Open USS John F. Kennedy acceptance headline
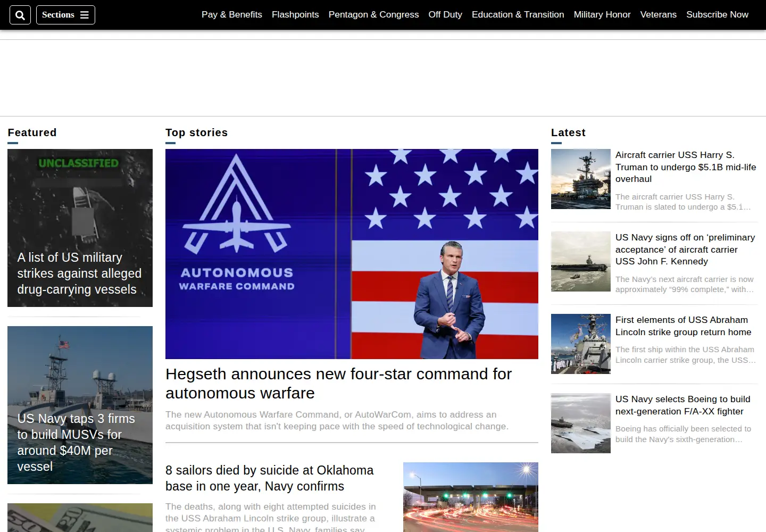 pos(685,250)
